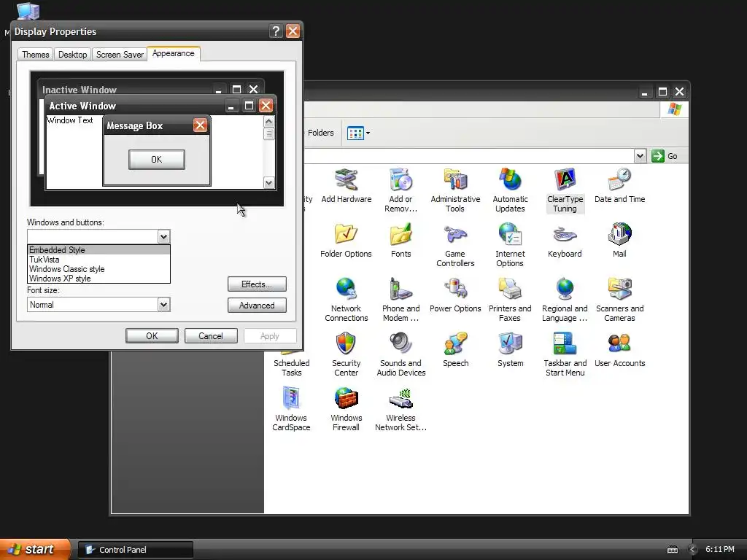Image resolution: width=747 pixels, height=560 pixels.
Task: Click the Advanced button
Action: click(257, 306)
